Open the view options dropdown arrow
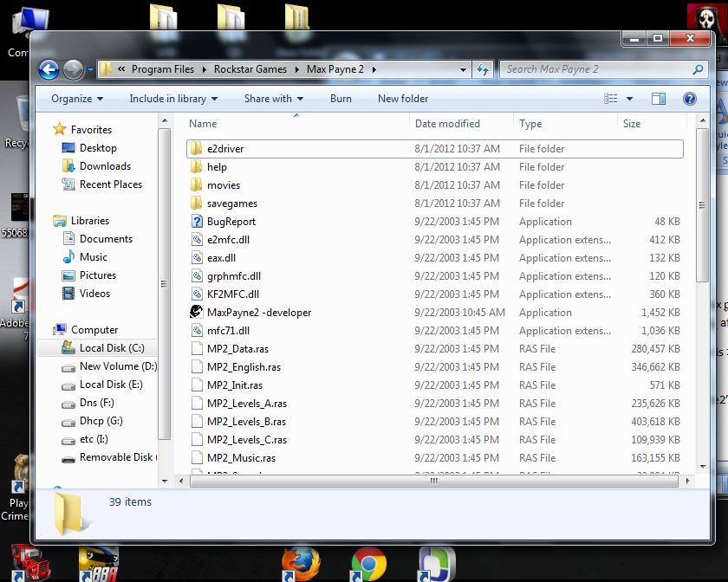 coord(629,99)
